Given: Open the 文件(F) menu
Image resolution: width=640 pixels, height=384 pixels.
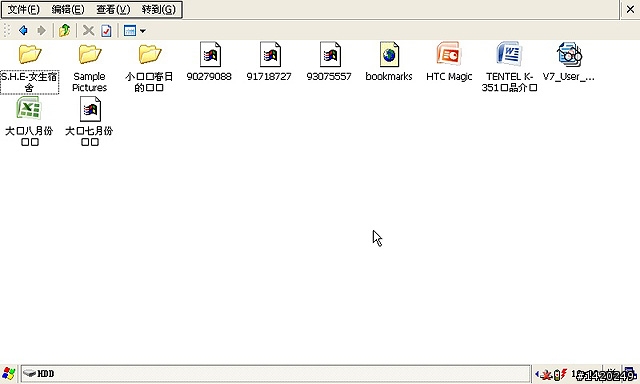Looking at the screenshot, I should [24, 9].
